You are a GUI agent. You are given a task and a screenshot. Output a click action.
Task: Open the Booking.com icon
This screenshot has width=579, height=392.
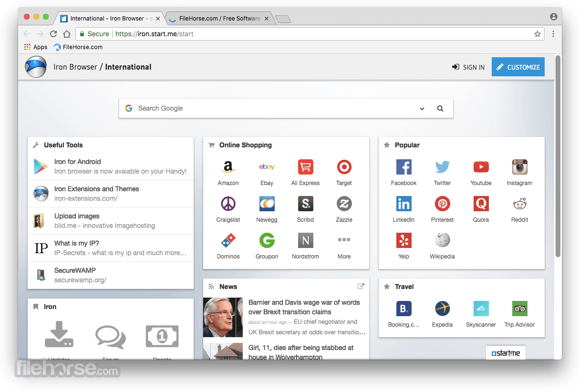click(x=403, y=309)
